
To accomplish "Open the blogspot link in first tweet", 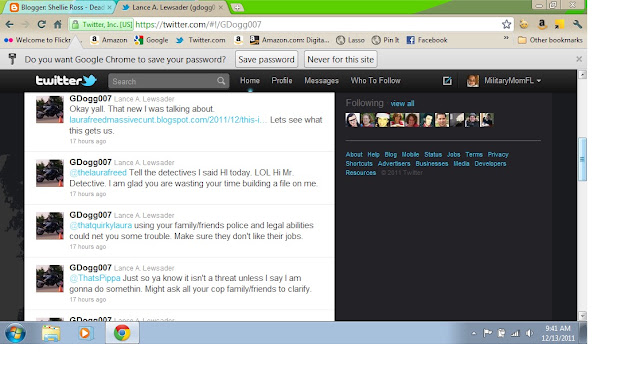I will tap(168, 120).
